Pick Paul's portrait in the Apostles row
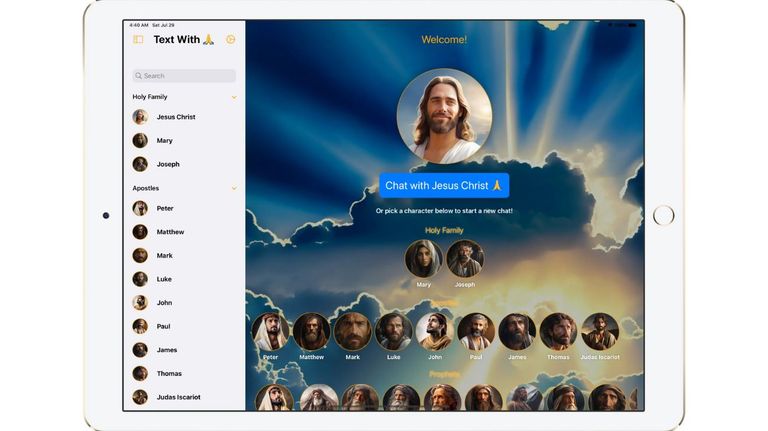Viewport: 768px width, 431px height. pyautogui.click(x=476, y=332)
